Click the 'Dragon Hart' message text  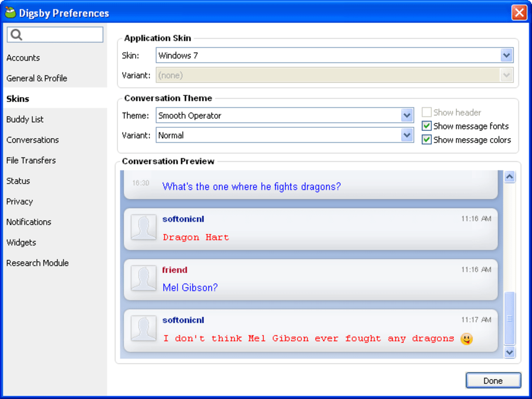click(x=196, y=237)
